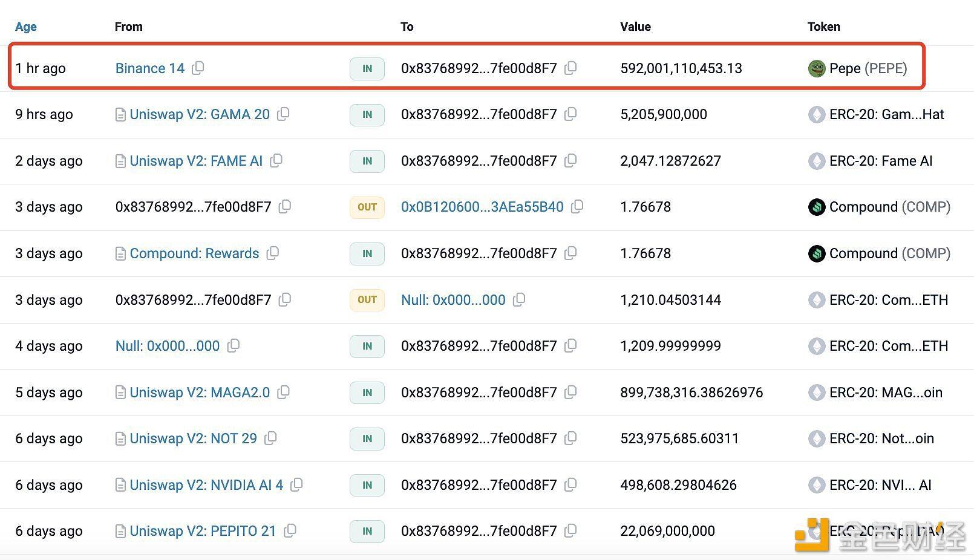
Task: Click contract icon beside Uniswap V2: GAMA 20
Action: (x=120, y=114)
